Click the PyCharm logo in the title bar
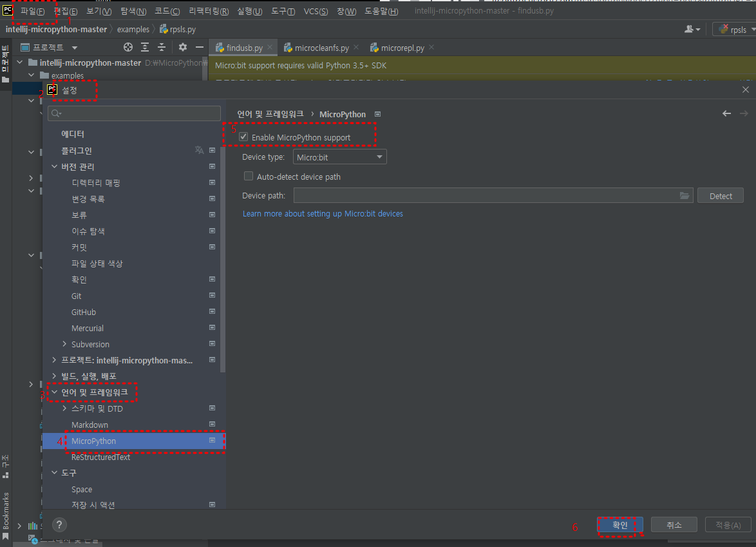Screen dimensions: 756x547 8,10
